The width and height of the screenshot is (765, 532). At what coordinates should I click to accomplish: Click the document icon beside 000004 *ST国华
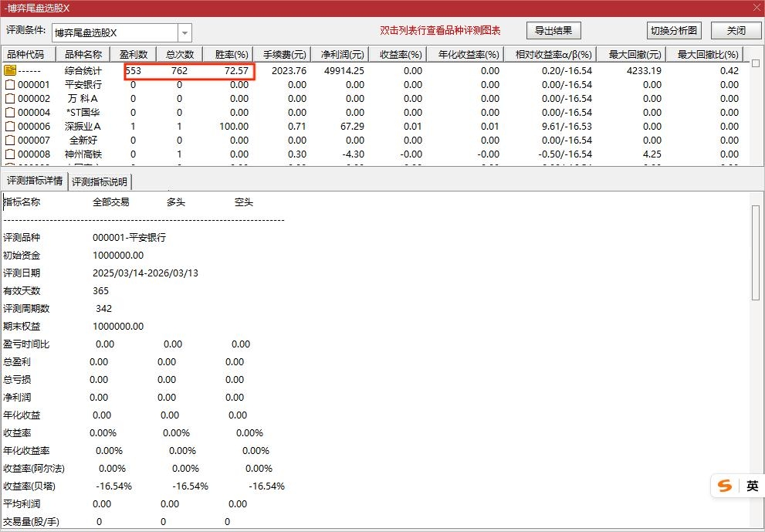(9, 112)
